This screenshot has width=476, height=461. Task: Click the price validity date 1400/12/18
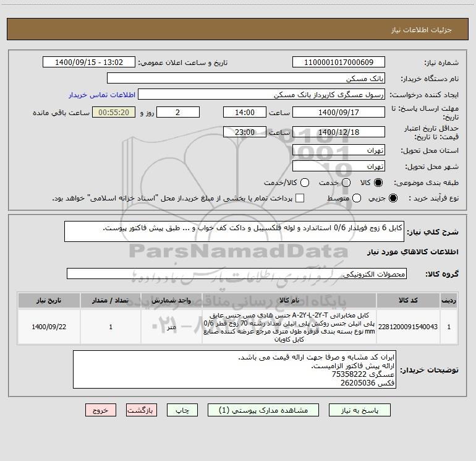click(x=339, y=132)
